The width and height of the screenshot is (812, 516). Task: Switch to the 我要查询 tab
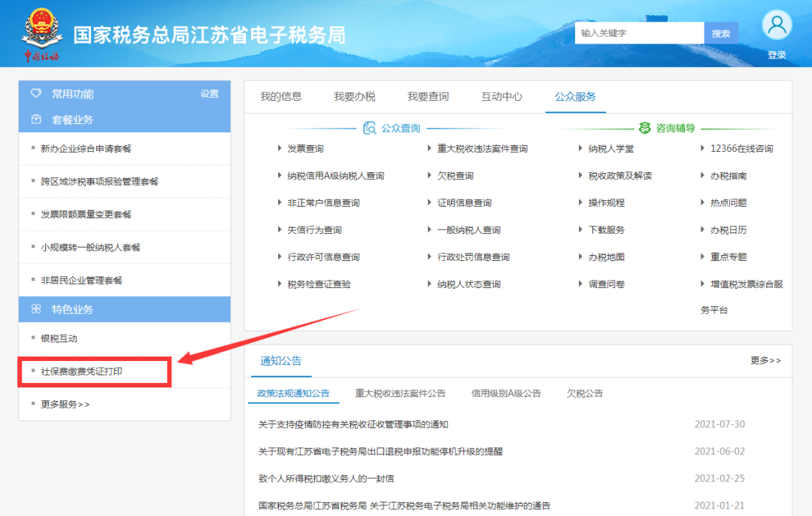428,96
